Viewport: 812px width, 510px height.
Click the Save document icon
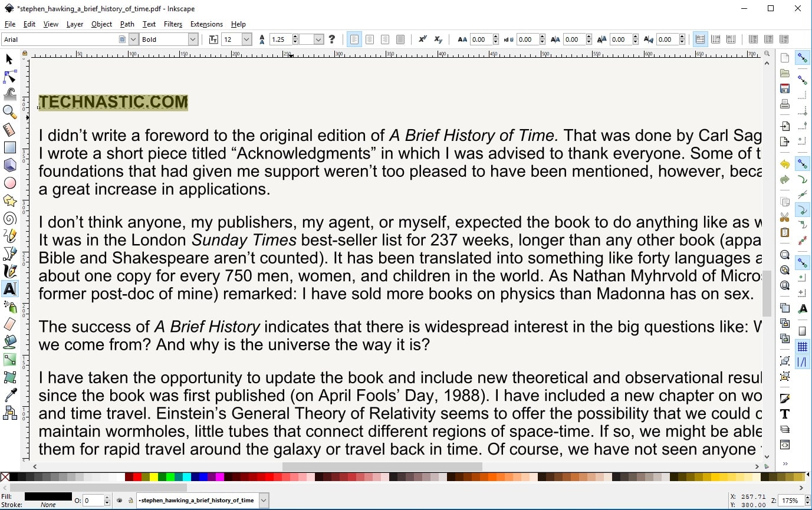(x=785, y=88)
